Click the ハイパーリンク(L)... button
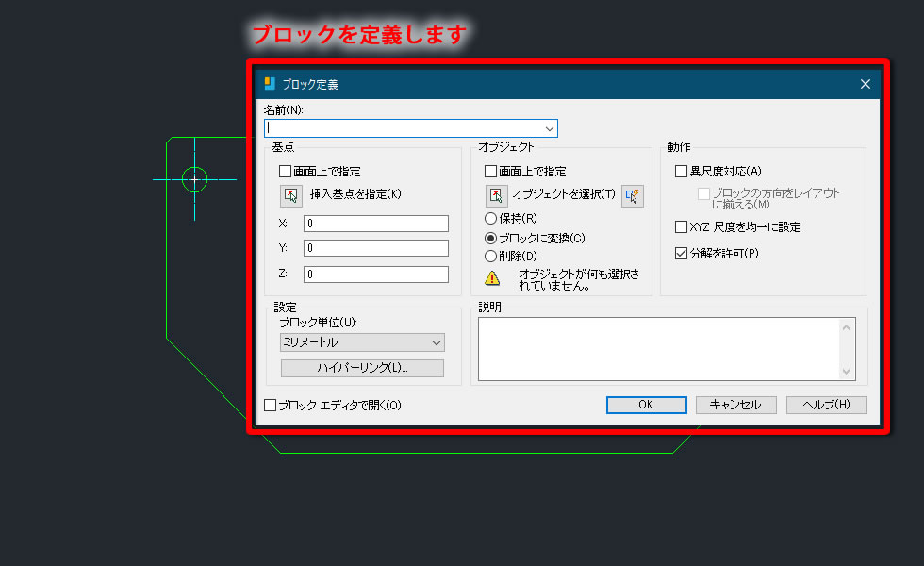The width and height of the screenshot is (924, 566). (362, 368)
